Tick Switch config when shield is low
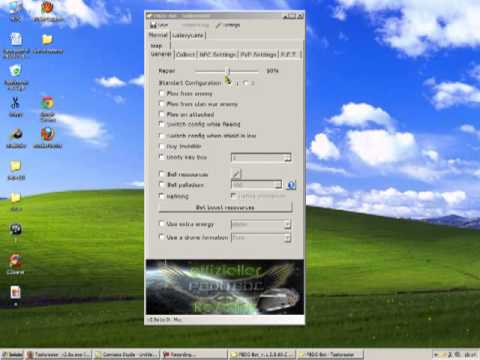 (162, 136)
